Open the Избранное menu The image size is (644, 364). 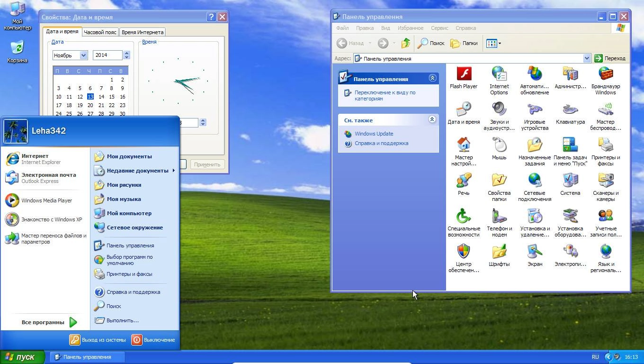click(x=411, y=28)
